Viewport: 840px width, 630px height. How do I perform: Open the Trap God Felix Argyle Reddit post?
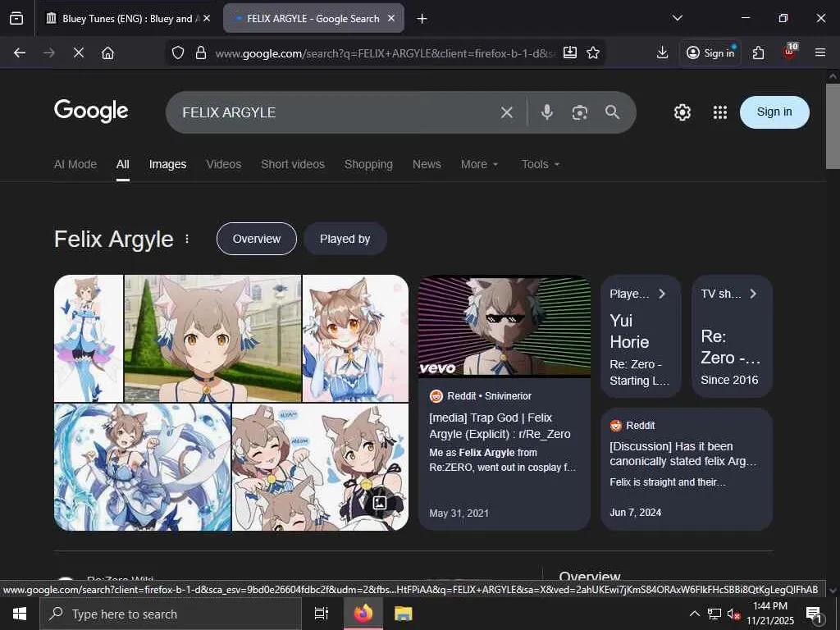pos(500,426)
